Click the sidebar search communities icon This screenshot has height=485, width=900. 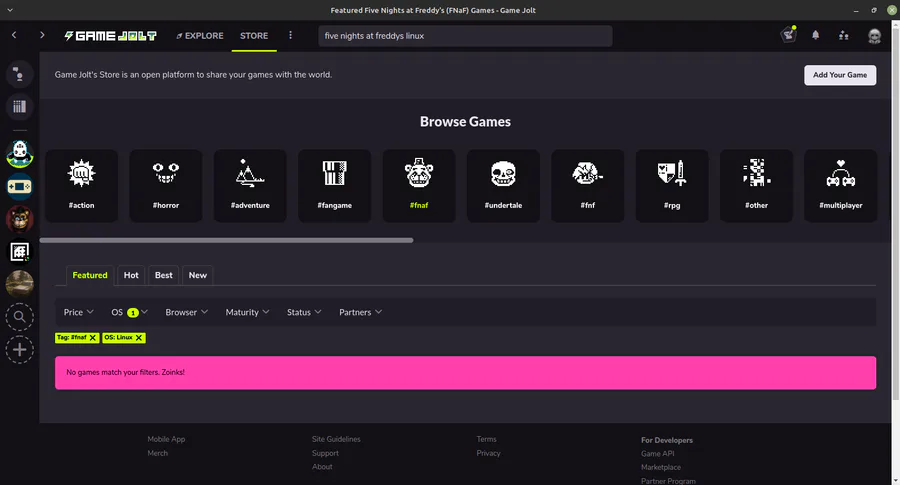tap(20, 317)
